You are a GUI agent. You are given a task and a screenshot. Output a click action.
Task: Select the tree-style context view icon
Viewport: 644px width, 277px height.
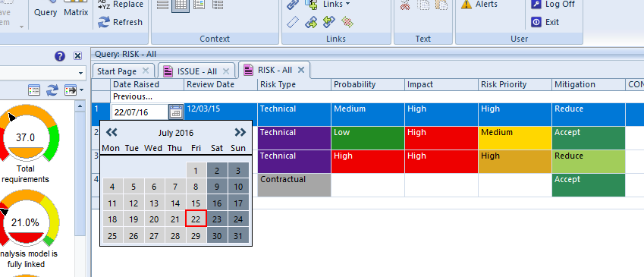(218, 5)
